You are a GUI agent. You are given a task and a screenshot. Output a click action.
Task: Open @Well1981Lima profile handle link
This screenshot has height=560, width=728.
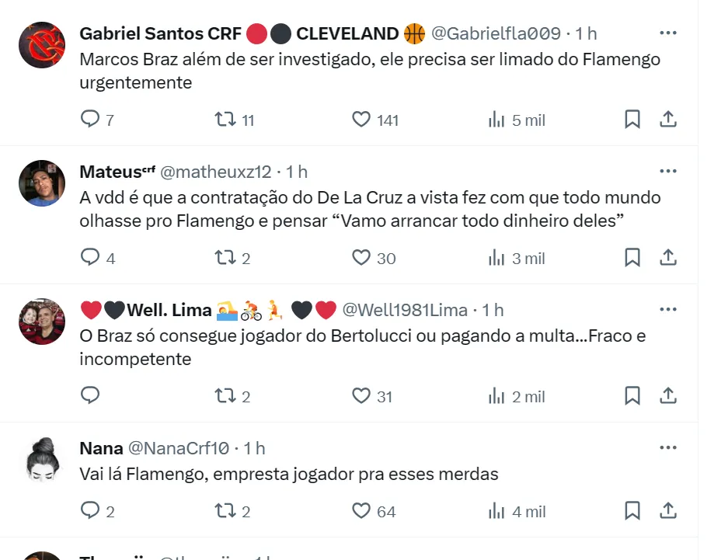coord(405,310)
